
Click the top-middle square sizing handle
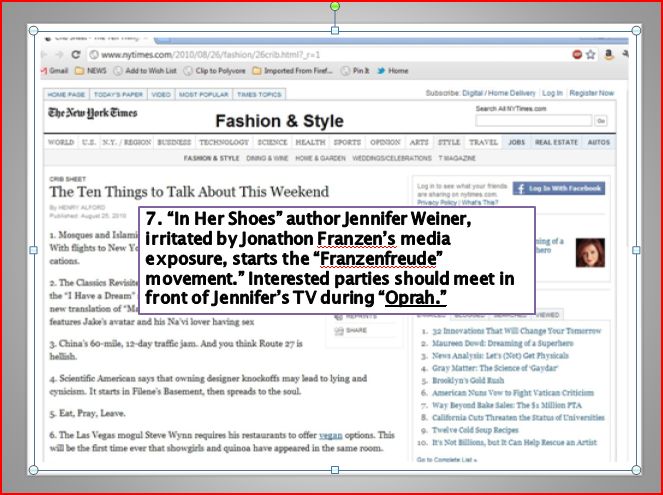[x=335, y=30]
